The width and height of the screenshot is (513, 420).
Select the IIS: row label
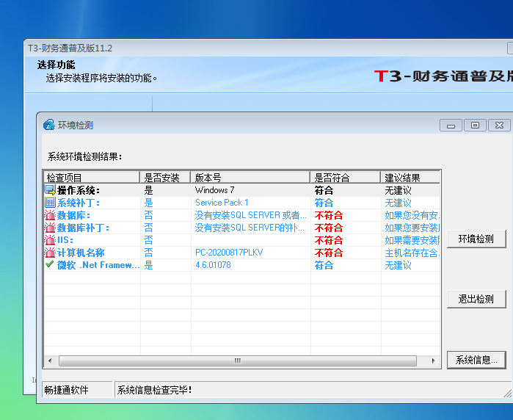point(65,240)
